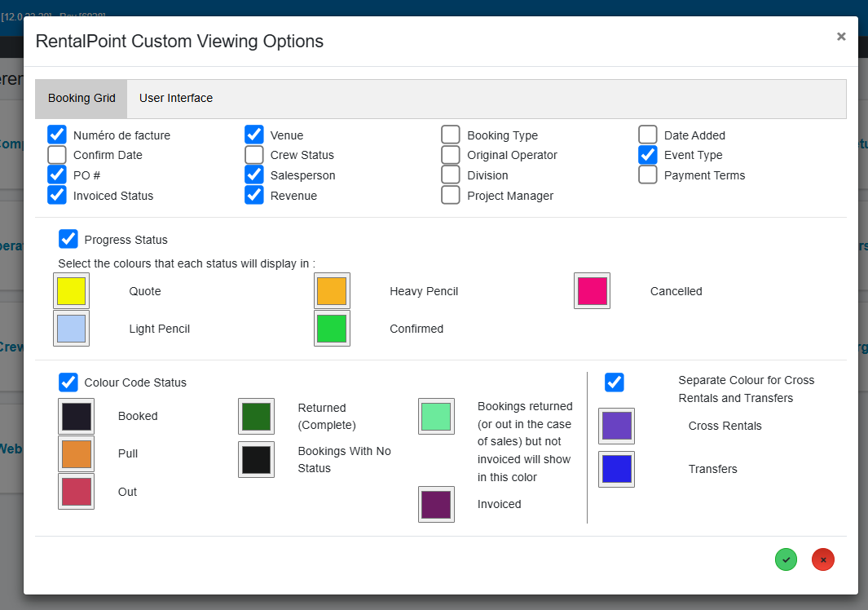Click the Invoiced label text
Image resolution: width=868 pixels, height=610 pixels.
(x=500, y=504)
